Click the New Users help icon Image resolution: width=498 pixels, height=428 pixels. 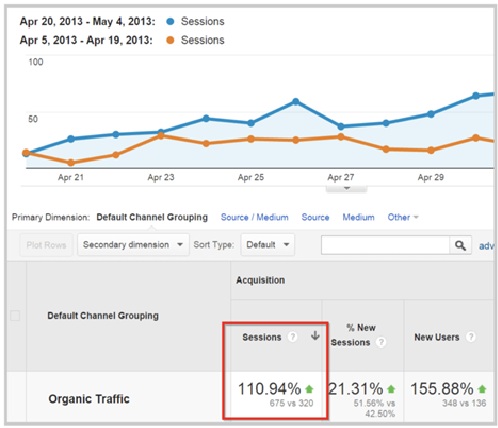tap(470, 337)
